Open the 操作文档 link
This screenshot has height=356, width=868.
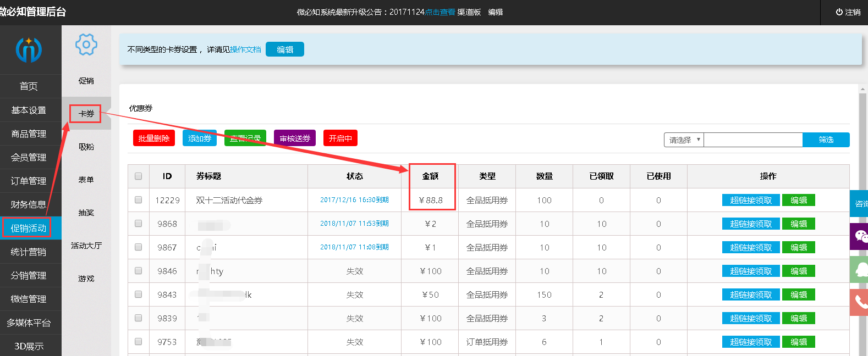[245, 49]
